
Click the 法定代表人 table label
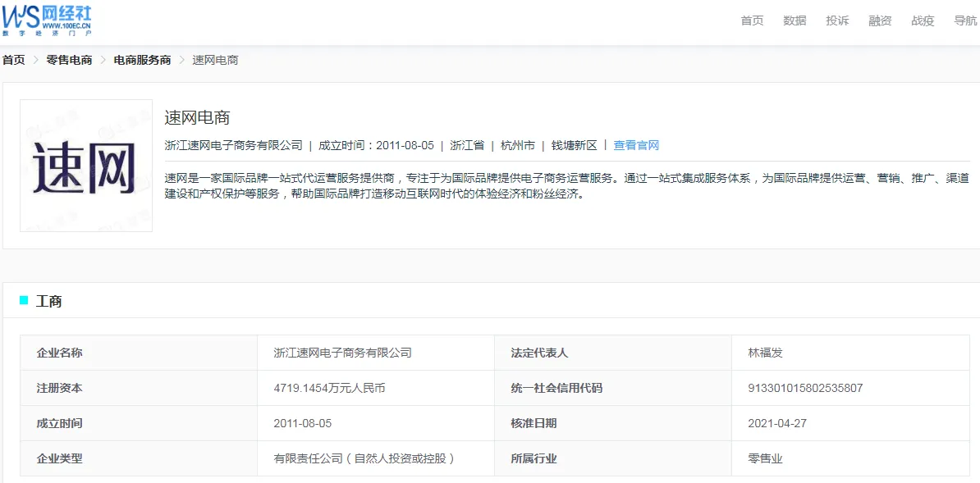click(539, 353)
